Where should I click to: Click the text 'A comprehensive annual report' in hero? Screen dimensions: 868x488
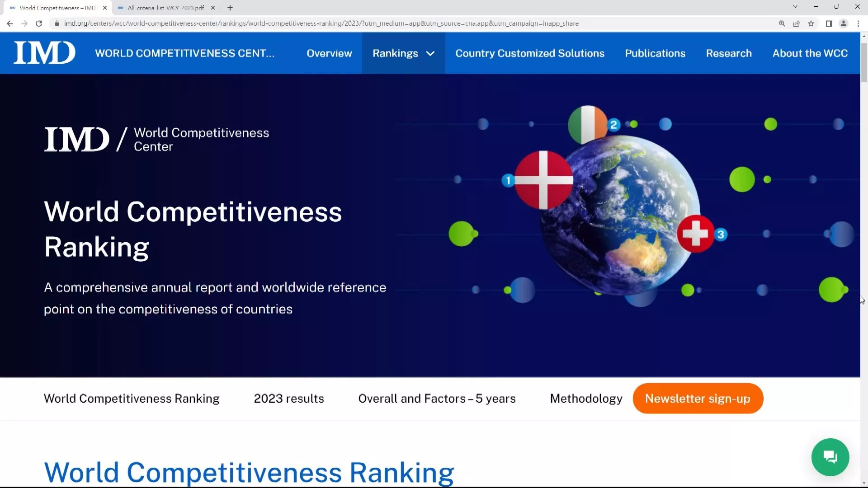click(138, 287)
